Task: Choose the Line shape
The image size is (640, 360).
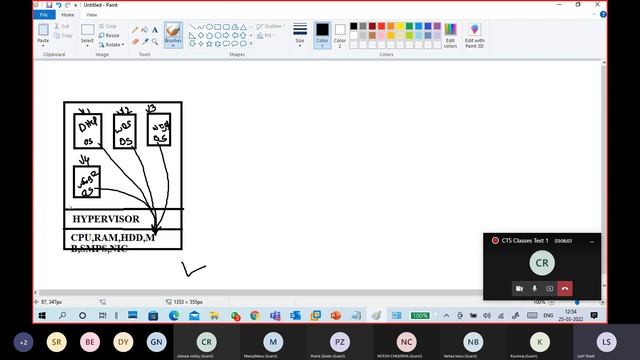Action: coord(192,27)
